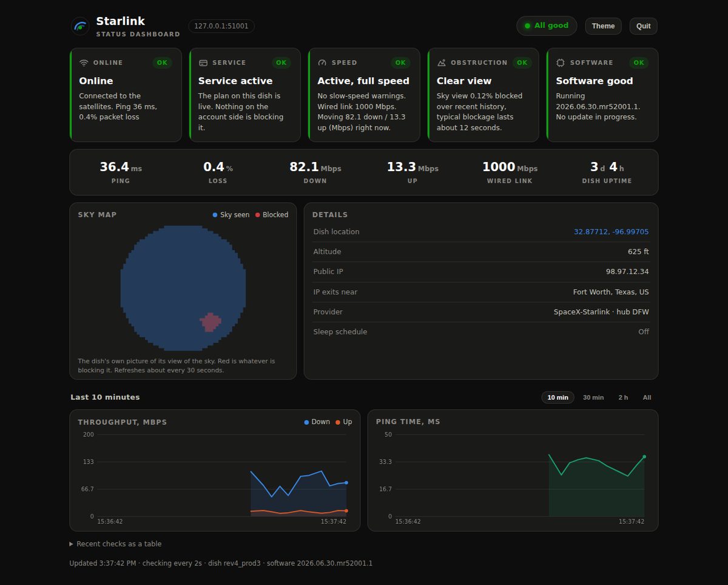
Task: Click OK badge on Speed card
Action: 400,63
